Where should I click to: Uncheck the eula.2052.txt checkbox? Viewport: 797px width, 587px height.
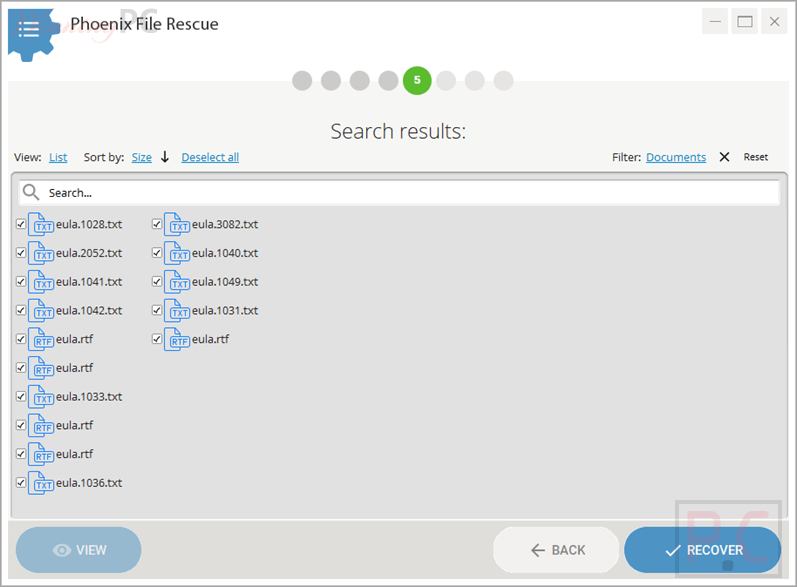tap(21, 253)
